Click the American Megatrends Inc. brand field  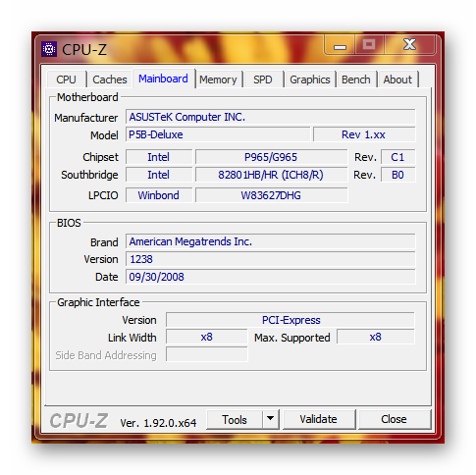click(x=271, y=241)
